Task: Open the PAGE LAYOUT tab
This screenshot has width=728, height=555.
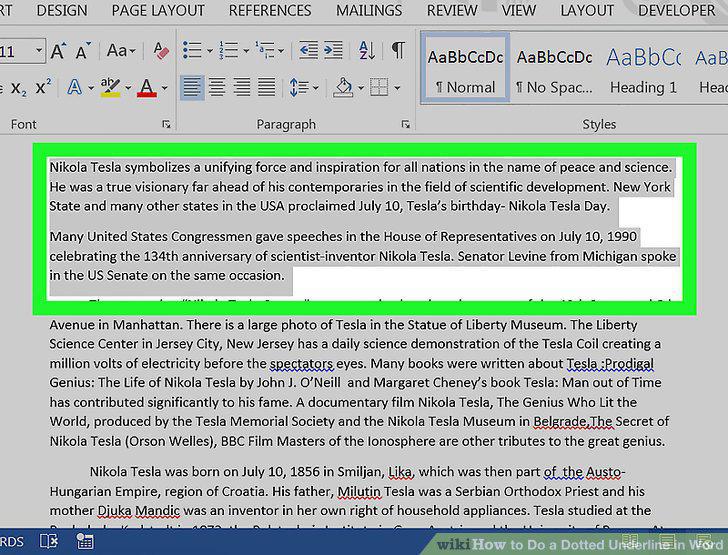Action: pos(158,10)
